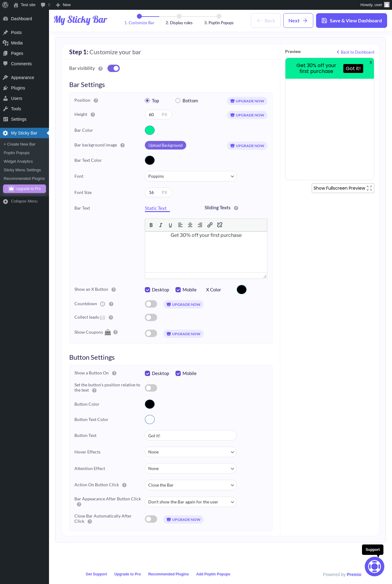Enable the Collect leads toggle
Viewport: 392px width, 584px height.
click(151, 317)
